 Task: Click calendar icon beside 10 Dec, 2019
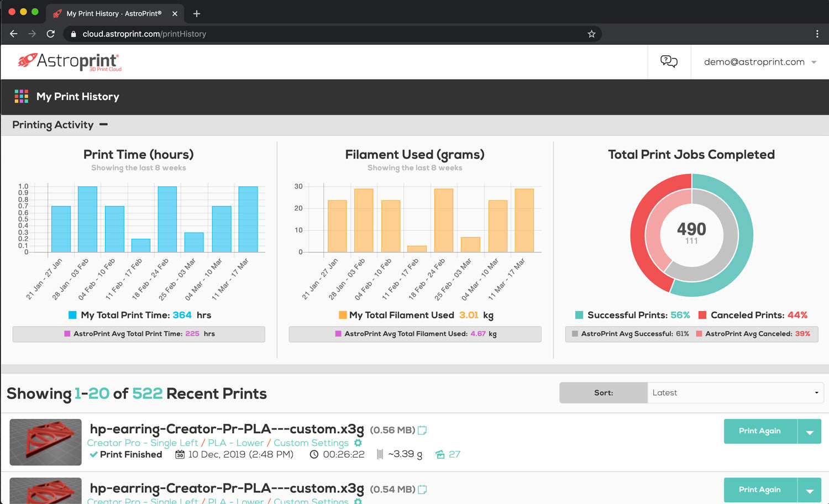click(x=180, y=454)
